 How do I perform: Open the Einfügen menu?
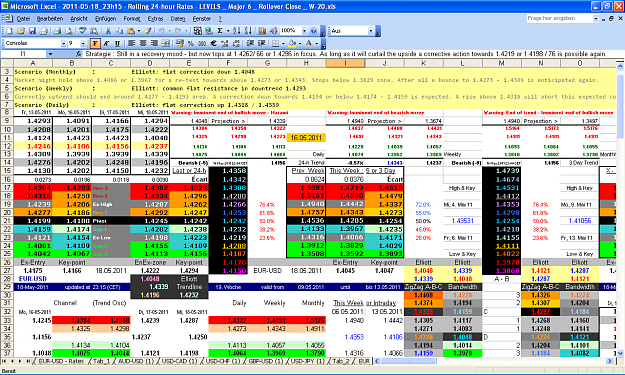pyautogui.click(x=105, y=18)
